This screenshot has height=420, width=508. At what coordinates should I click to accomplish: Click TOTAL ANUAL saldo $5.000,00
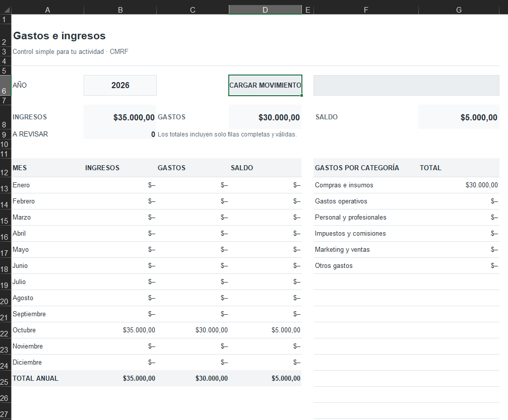point(286,378)
